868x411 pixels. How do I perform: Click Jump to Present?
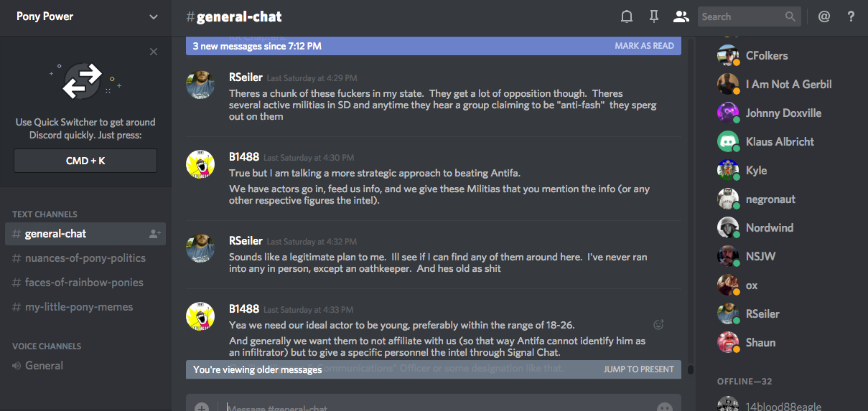[x=638, y=369]
